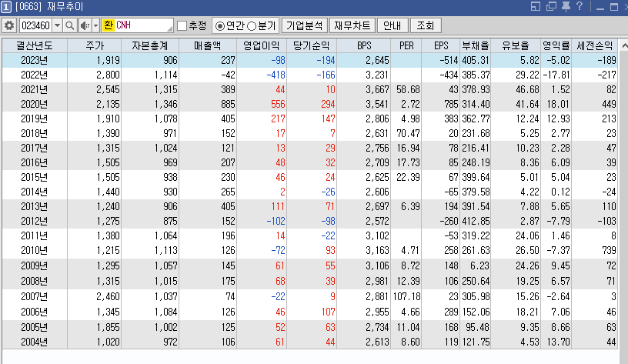The width and height of the screenshot is (628, 364).
Task: Expand the stock code 023460 dropdown
Action: pyautogui.click(x=57, y=25)
